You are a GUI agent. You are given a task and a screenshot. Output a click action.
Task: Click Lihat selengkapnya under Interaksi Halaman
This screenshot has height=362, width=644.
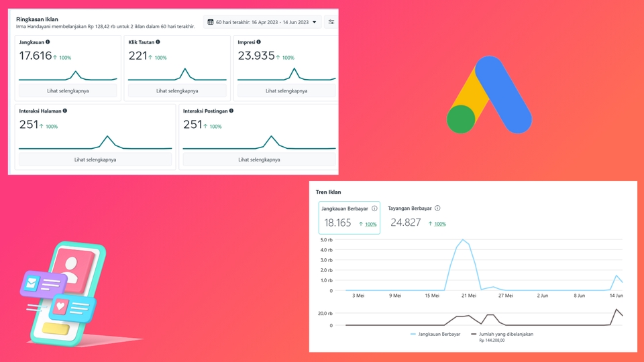click(x=95, y=160)
